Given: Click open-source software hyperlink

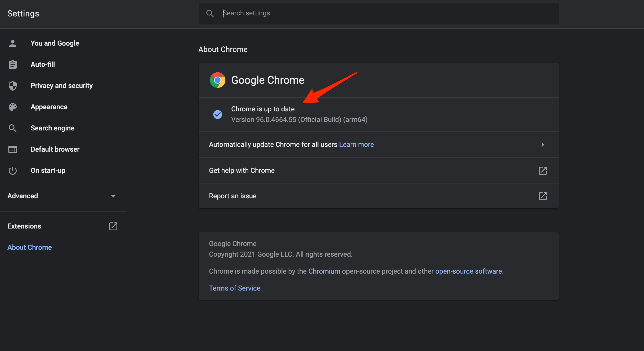Looking at the screenshot, I should [468, 271].
